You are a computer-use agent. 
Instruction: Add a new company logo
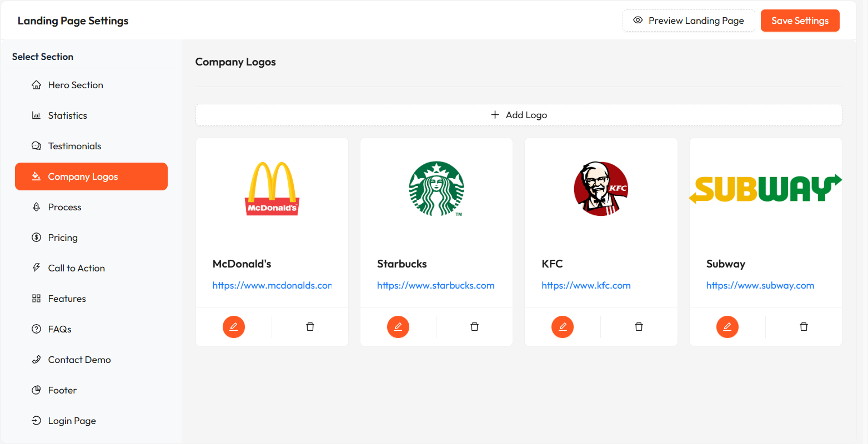tap(519, 115)
